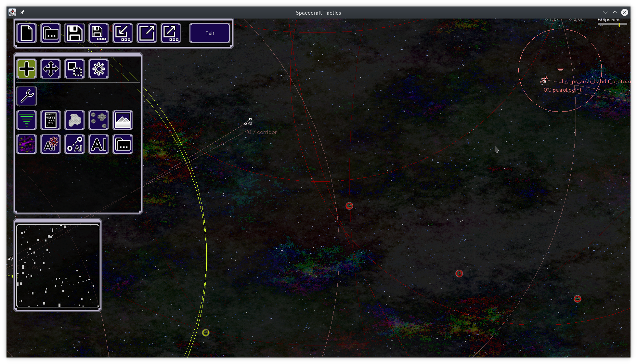The height and width of the screenshot is (364, 637).
Task: Import using the inward arrow icon
Action: [x=123, y=33]
